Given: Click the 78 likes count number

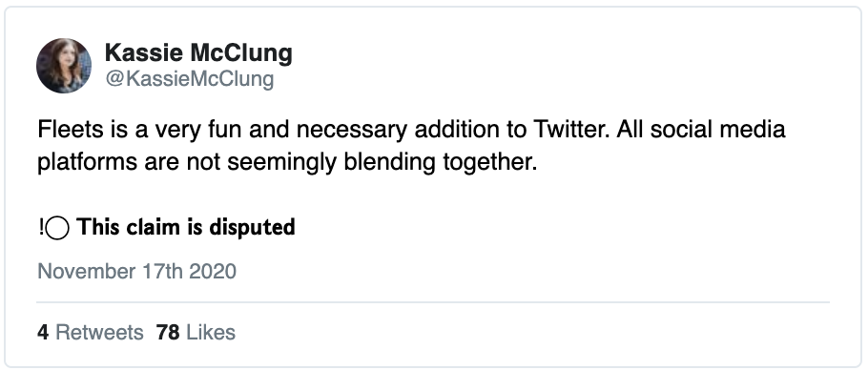Looking at the screenshot, I should coord(168,333).
